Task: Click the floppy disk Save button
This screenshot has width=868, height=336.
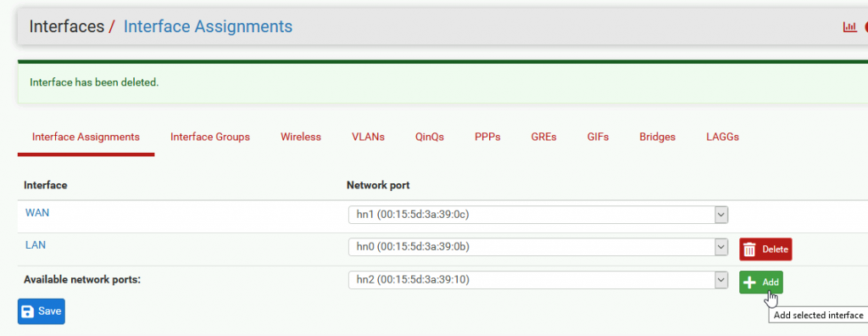Action: click(x=41, y=311)
